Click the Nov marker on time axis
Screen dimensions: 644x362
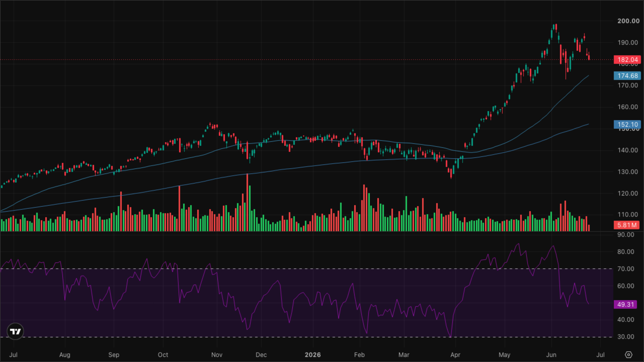pyautogui.click(x=217, y=355)
